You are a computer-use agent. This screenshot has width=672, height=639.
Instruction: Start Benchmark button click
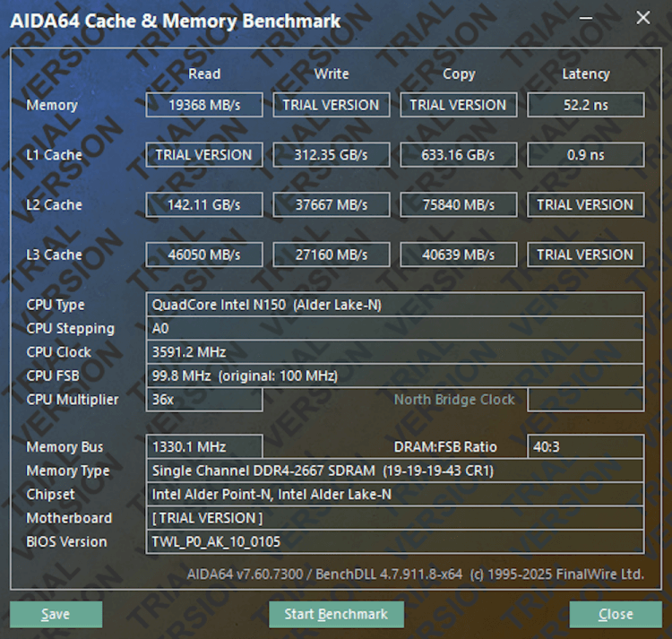336,614
